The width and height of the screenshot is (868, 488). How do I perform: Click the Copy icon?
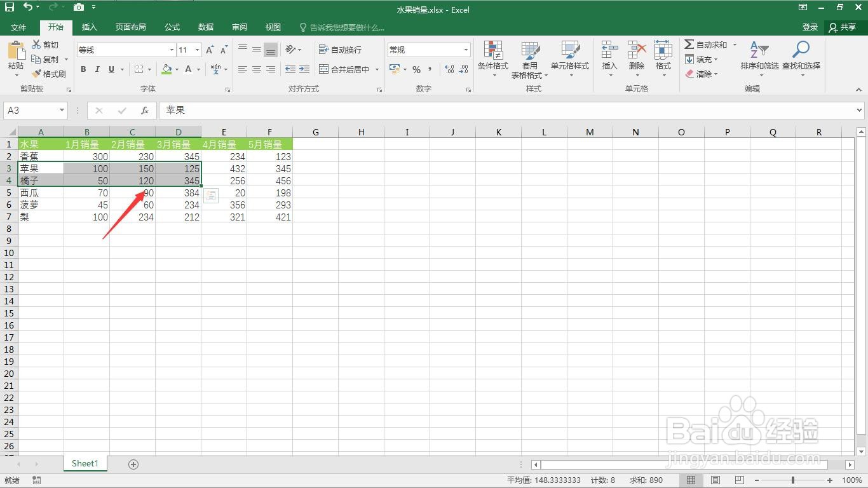tap(36, 59)
